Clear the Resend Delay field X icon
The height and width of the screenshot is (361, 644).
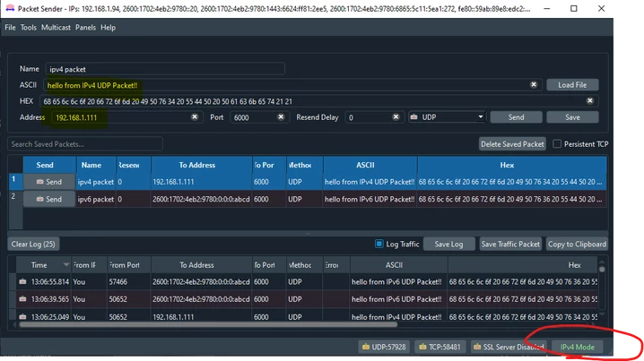(396, 117)
